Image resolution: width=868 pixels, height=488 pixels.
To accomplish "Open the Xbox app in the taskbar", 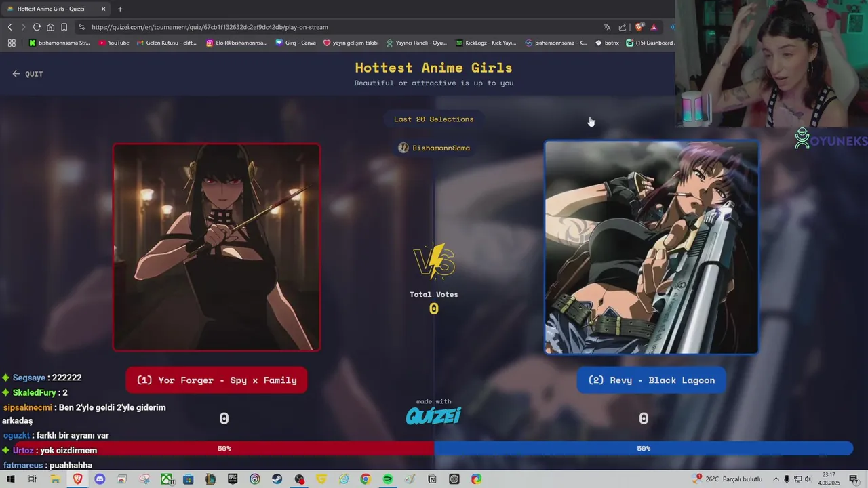I will click(x=166, y=479).
